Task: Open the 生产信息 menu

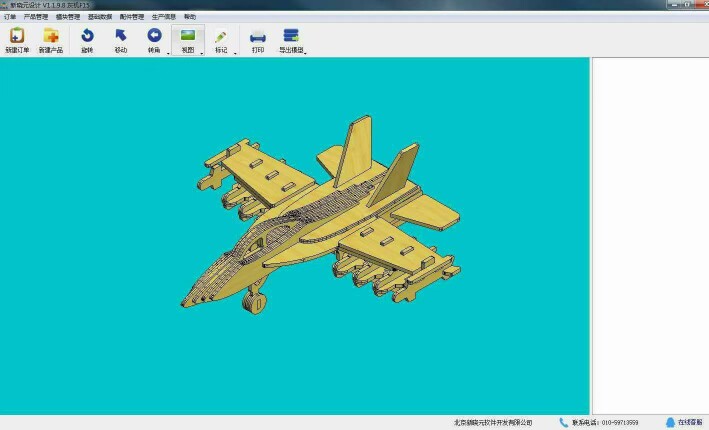Action: pyautogui.click(x=164, y=17)
